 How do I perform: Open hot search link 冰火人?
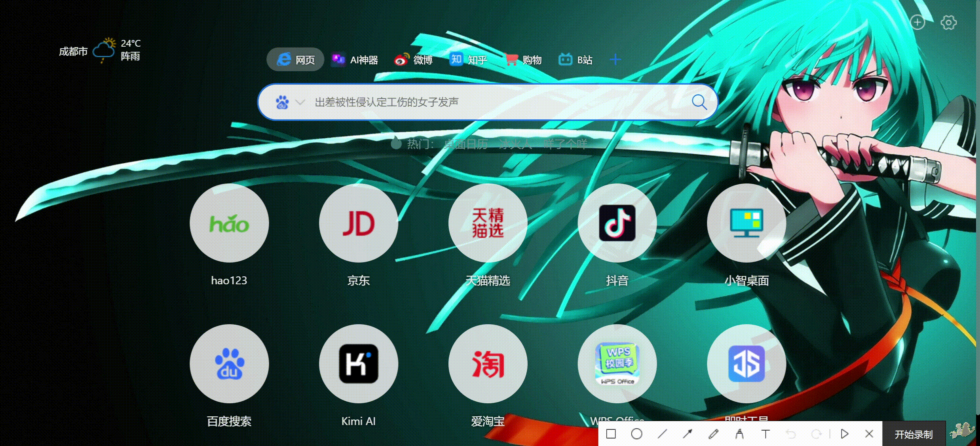[x=515, y=144]
